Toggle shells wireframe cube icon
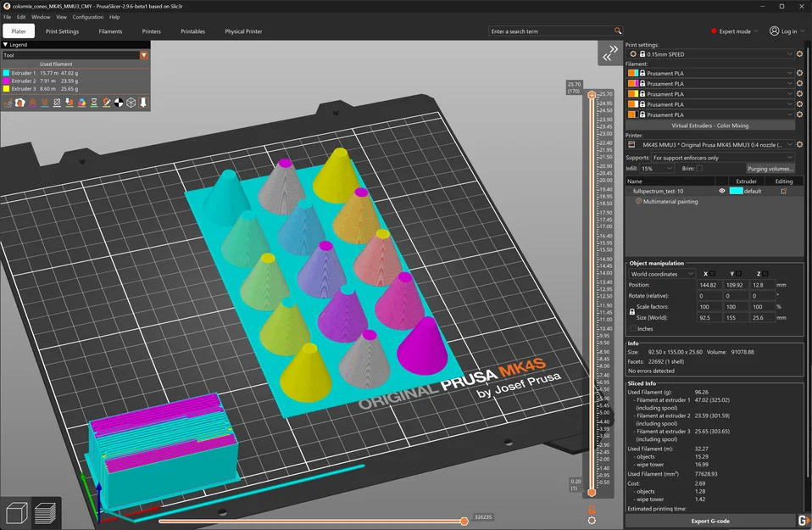Screen dimensions: 812x530 coord(131,103)
